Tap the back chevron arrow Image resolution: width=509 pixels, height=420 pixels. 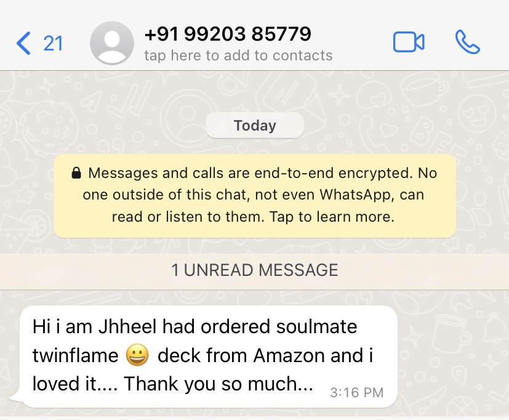tap(23, 43)
